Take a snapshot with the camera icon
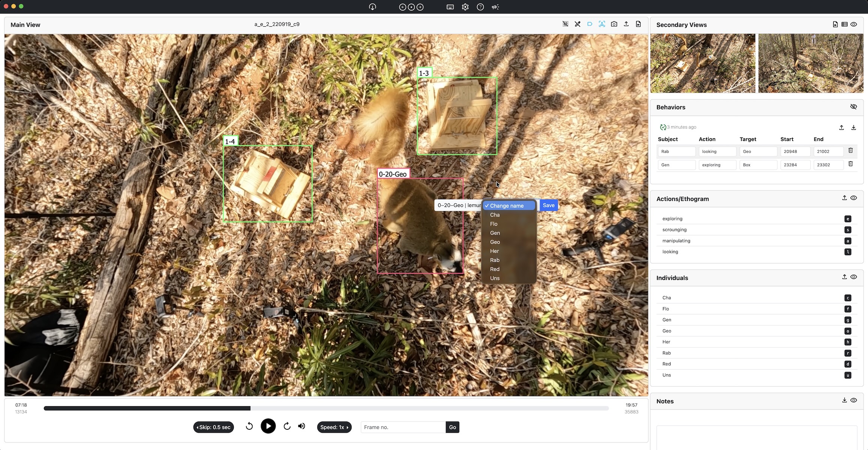 pyautogui.click(x=614, y=24)
